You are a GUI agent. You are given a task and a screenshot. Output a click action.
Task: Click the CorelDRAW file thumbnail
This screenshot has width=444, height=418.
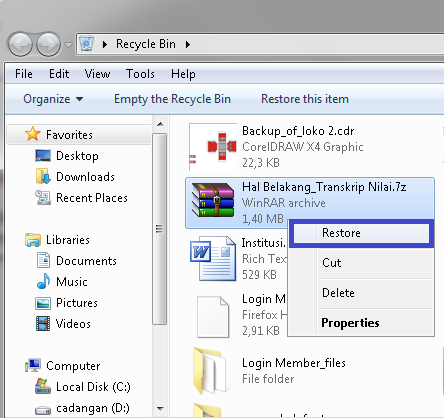[213, 147]
